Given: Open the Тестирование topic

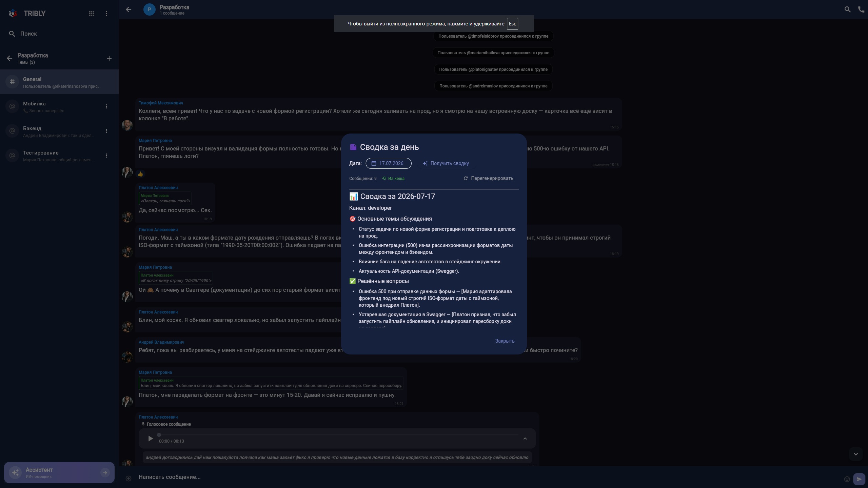Looking at the screenshot, I should (59, 156).
